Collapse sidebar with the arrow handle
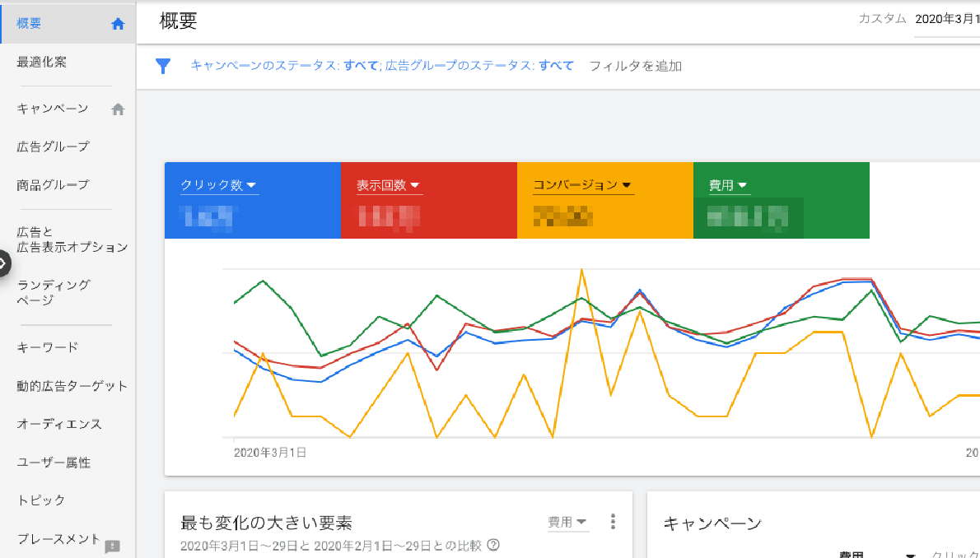This screenshot has width=980, height=558. tap(4, 263)
